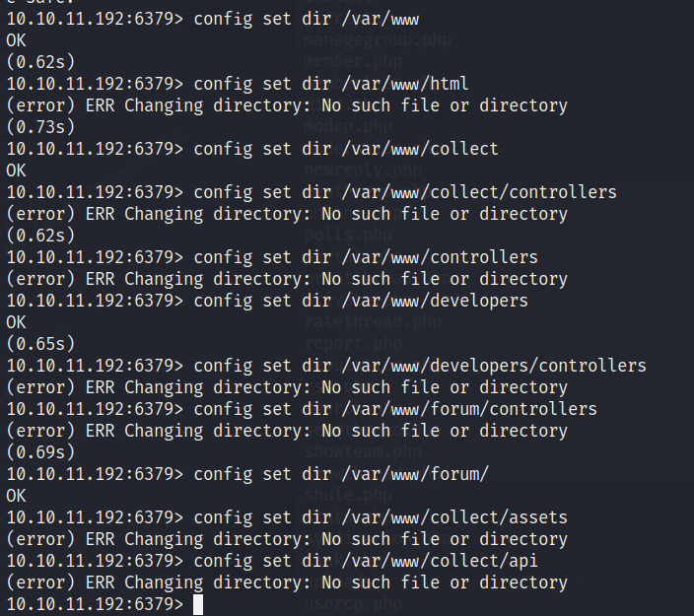Viewport: 694px width, 616px height.
Task: Click the (0.62s) line above the html command
Action: [40, 62]
